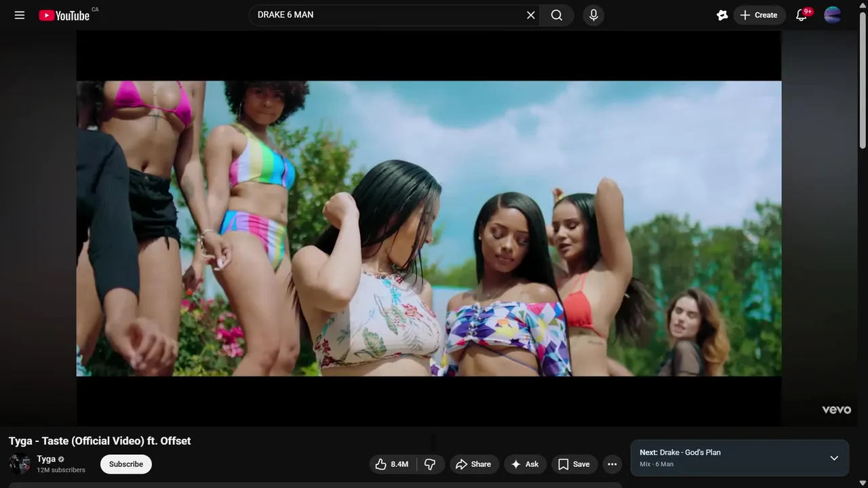This screenshot has height=488, width=868.
Task: Save the video to a playlist
Action: coord(574,464)
